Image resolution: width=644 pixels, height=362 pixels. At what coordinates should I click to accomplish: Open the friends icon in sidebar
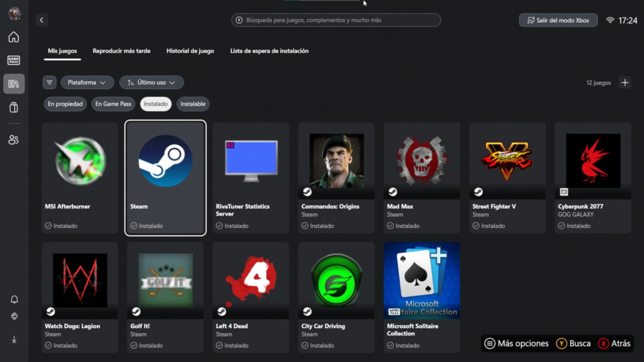(14, 140)
